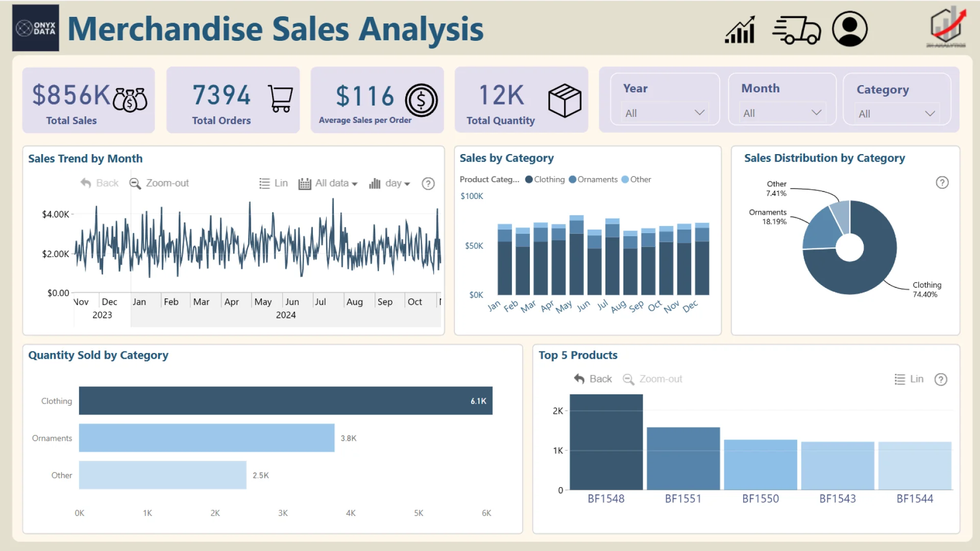Click help icon in Sales Distribution chart
The height and width of the screenshot is (551, 980).
click(x=942, y=183)
